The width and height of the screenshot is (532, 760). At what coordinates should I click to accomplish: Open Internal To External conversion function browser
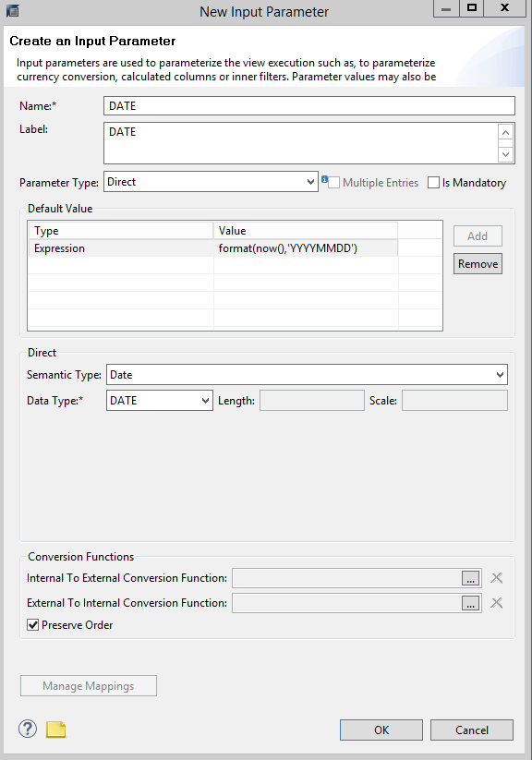click(471, 577)
